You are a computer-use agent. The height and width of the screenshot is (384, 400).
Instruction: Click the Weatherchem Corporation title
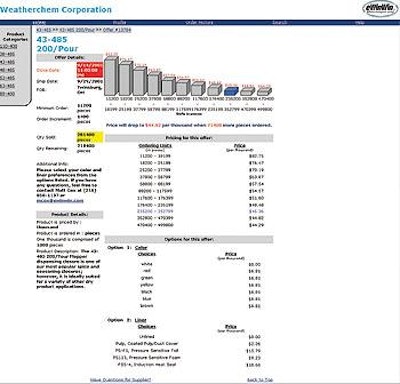(x=56, y=10)
